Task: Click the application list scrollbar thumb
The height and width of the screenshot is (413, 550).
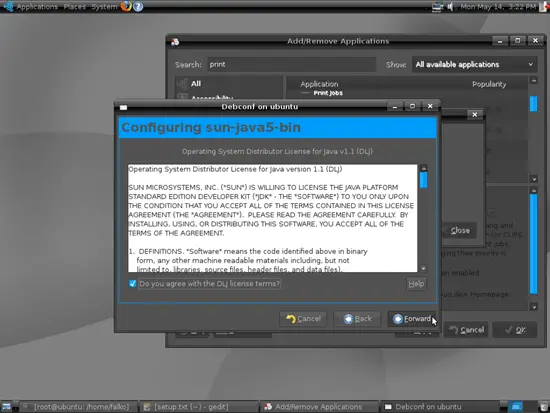Action: [x=534, y=104]
